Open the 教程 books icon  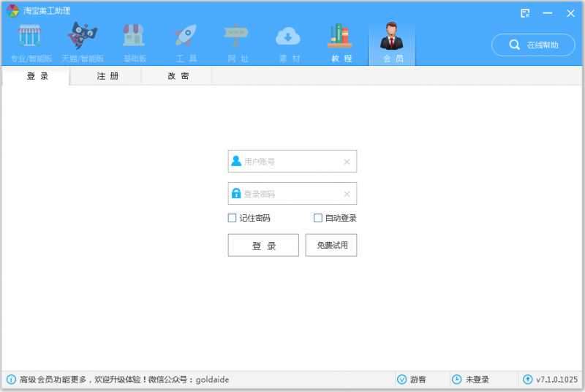(x=340, y=36)
